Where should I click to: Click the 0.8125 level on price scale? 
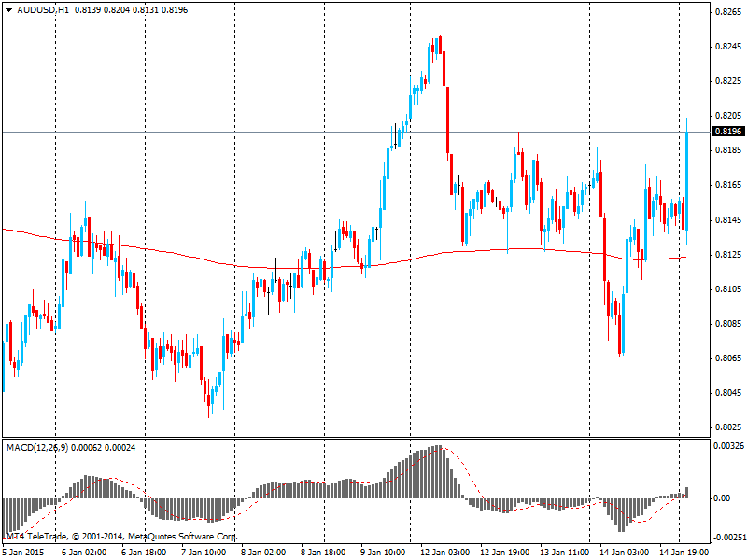tap(727, 255)
